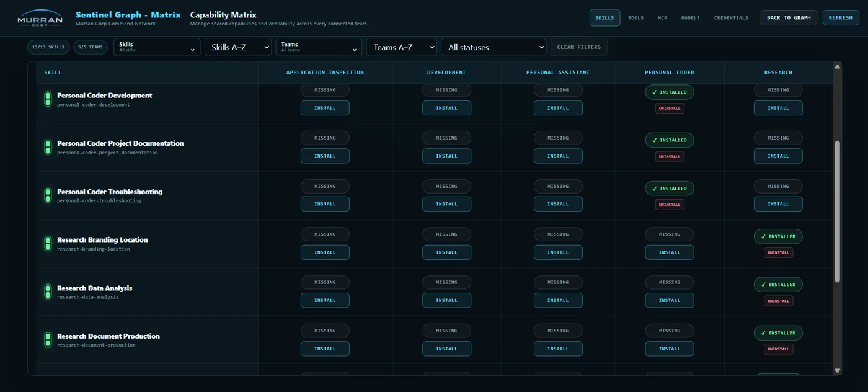Click the Development column header
This screenshot has width=868, height=392.
pyautogui.click(x=446, y=73)
